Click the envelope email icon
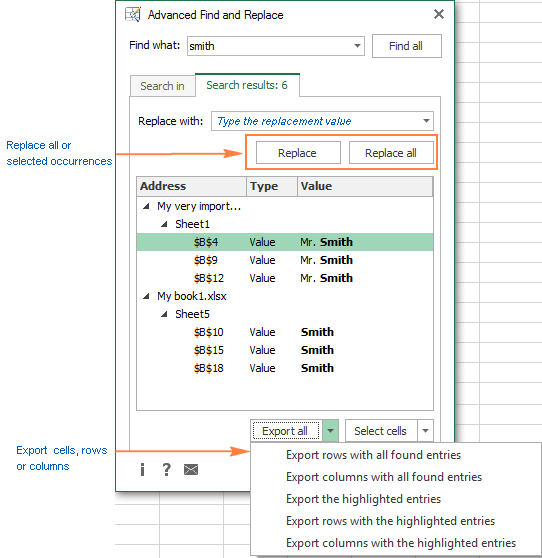 pos(191,470)
